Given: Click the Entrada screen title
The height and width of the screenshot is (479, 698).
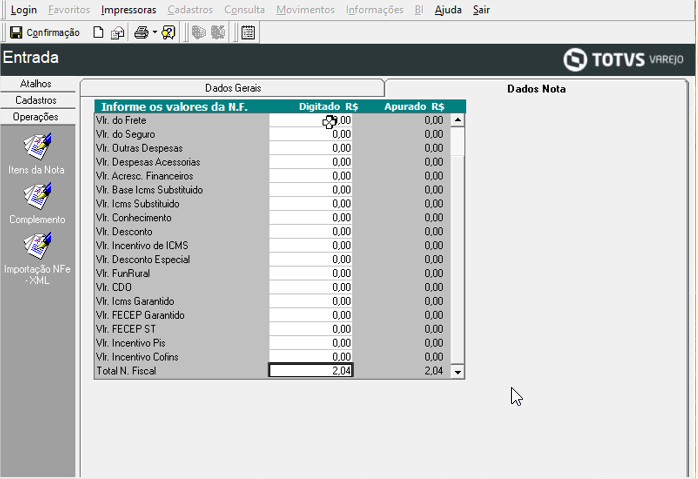Looking at the screenshot, I should pyautogui.click(x=31, y=57).
